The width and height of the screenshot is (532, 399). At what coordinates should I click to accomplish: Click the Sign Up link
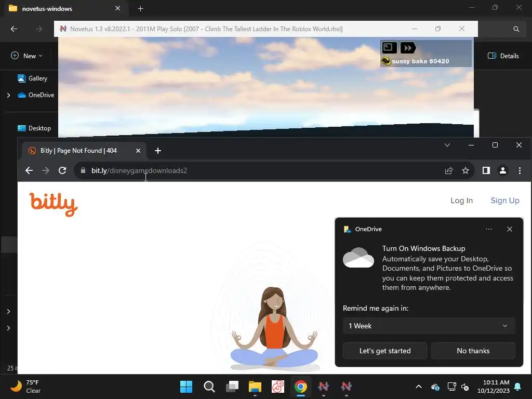click(505, 201)
